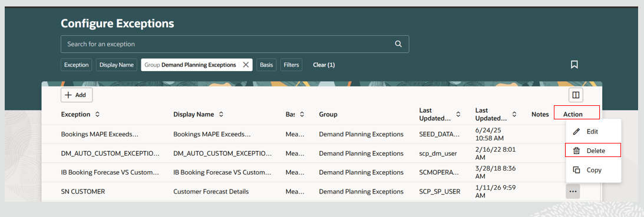Click Group cell of SN CUSTOMER row
644x217 pixels.
pos(361,192)
